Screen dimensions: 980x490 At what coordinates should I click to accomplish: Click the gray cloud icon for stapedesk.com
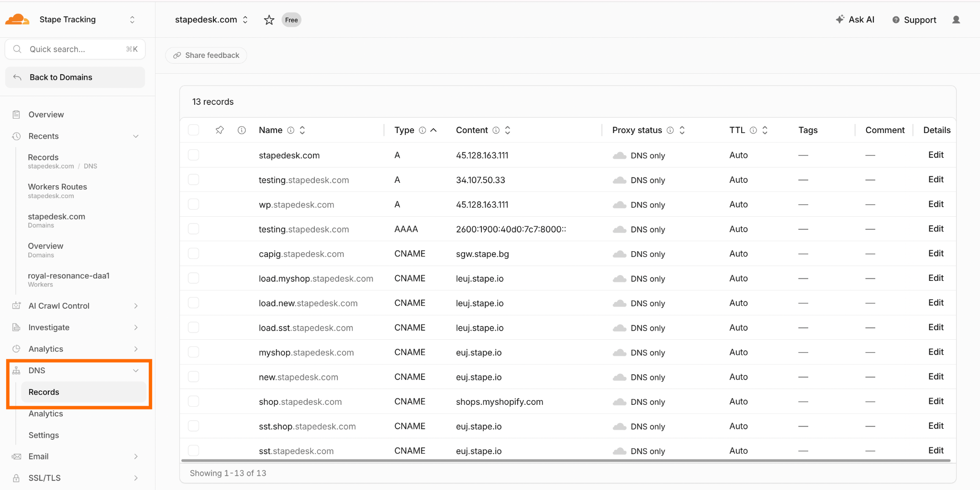[620, 156]
